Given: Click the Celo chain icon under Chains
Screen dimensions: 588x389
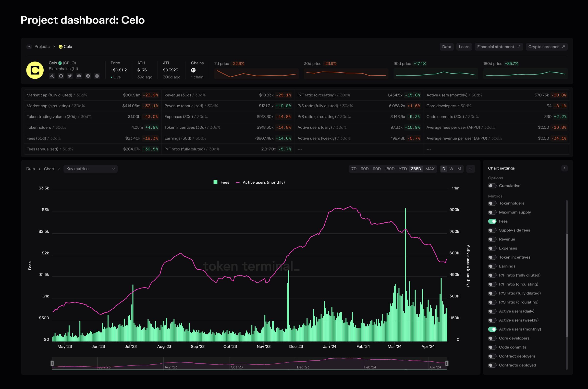Looking at the screenshot, I should tap(193, 70).
